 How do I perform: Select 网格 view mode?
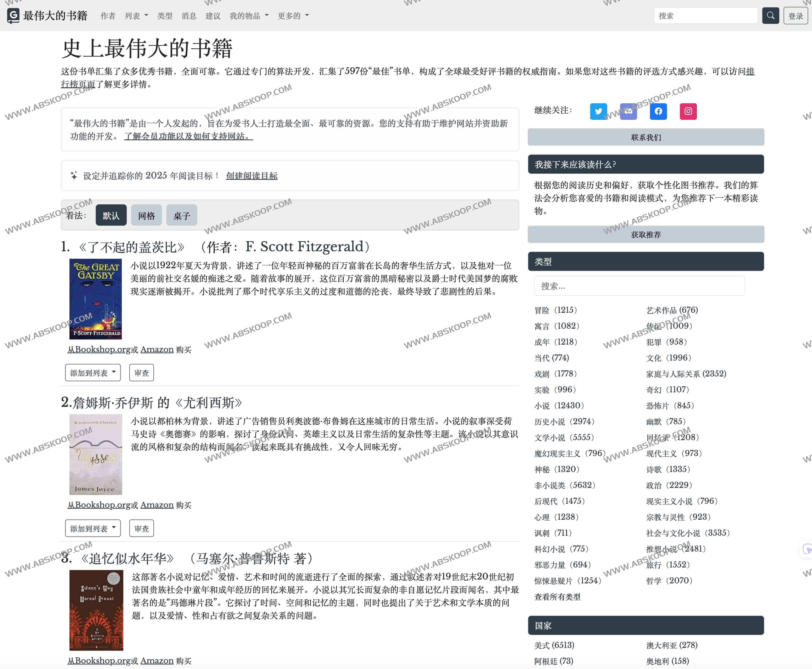click(146, 215)
